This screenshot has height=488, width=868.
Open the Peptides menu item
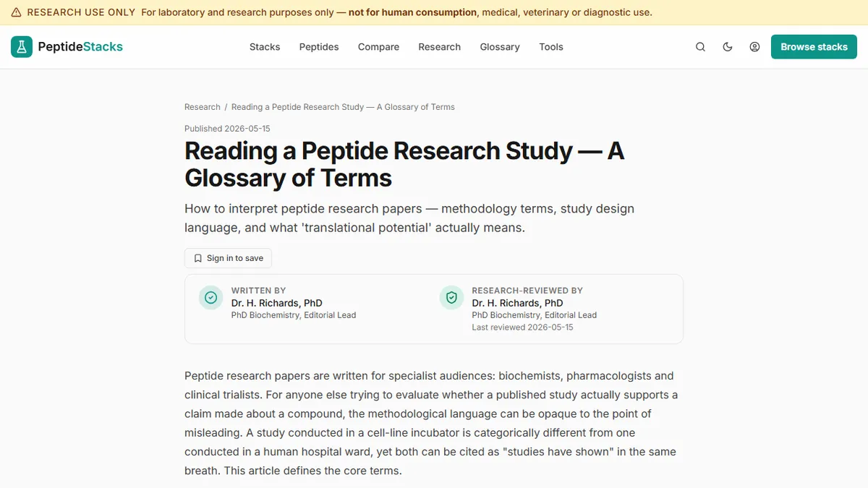point(319,47)
